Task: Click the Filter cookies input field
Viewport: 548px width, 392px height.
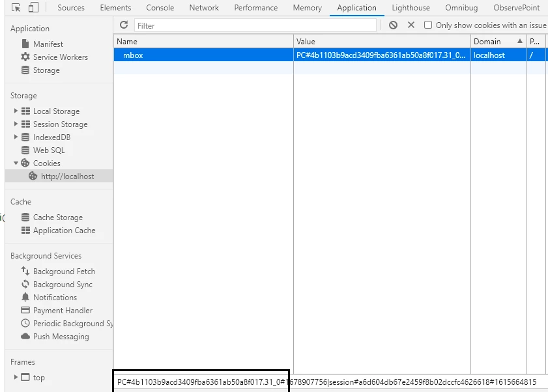Action: pyautogui.click(x=255, y=25)
